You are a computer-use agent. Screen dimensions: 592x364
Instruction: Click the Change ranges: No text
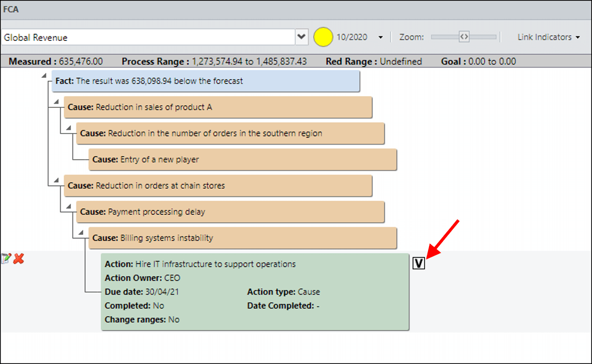click(x=142, y=319)
